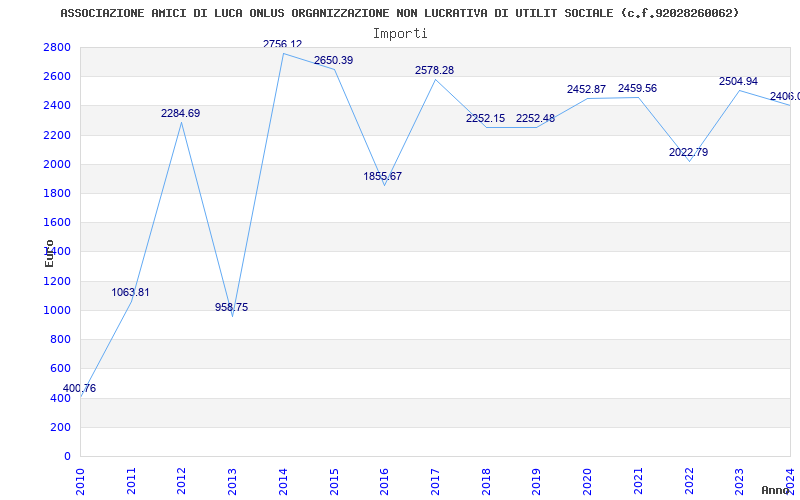
Task: Click the 0 y-axis tick label
Action: pos(67,456)
